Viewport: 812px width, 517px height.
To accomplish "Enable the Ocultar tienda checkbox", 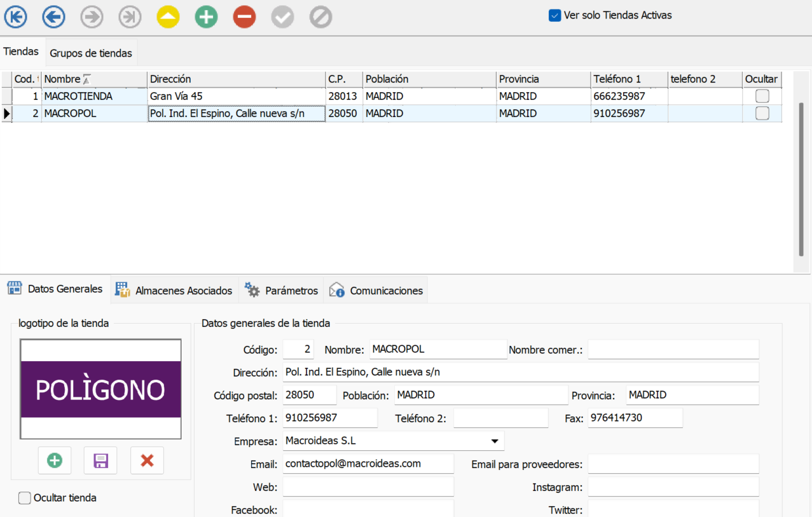I will click(x=25, y=498).
